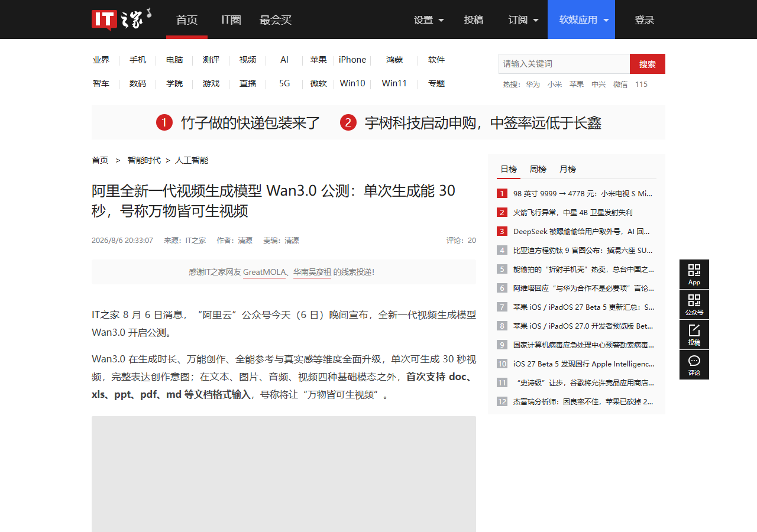The image size is (757, 532).
Task: Click breadcrumb 首页
Action: coord(100,160)
